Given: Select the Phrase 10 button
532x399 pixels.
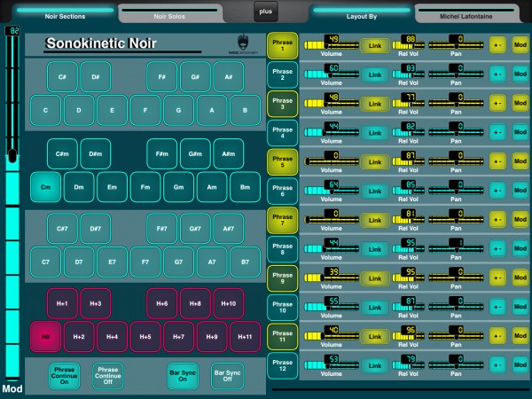Looking at the screenshot, I should (282, 308).
